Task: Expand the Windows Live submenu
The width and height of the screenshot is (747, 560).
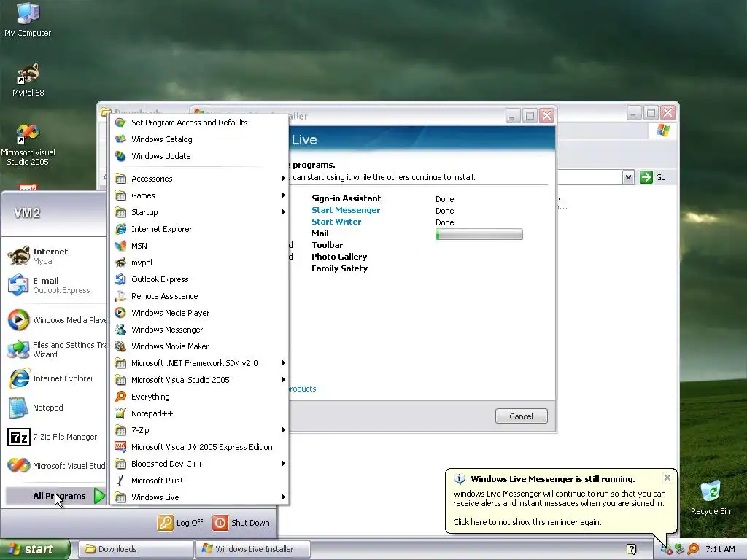Action: 200,497
